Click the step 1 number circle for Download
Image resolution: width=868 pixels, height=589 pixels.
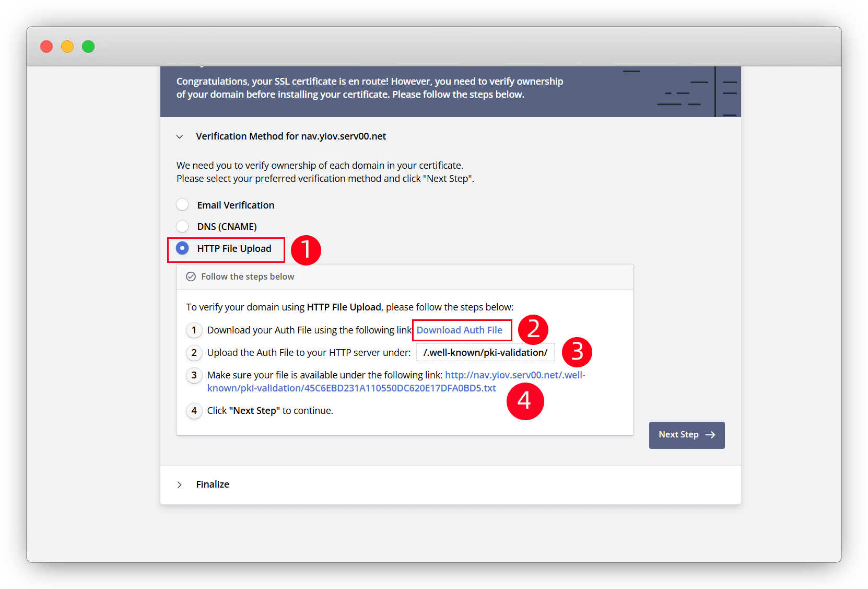pos(194,330)
